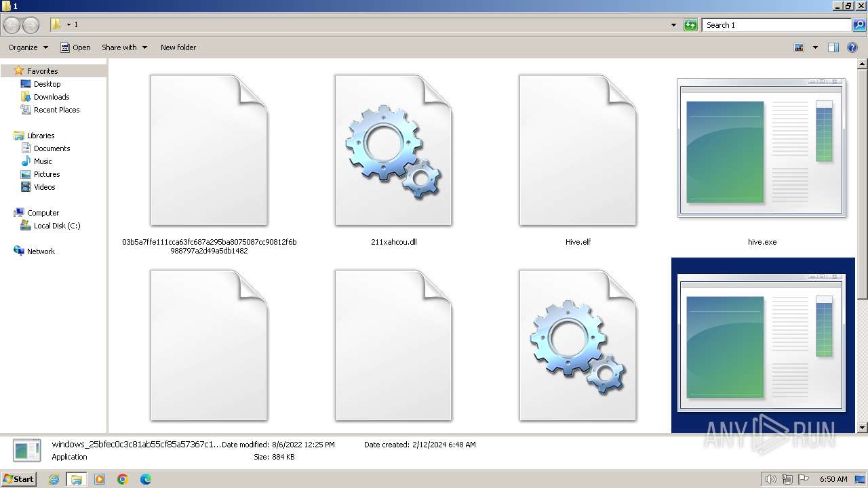This screenshot has height=488, width=868.
Task: Launch Google Chrome from taskbar
Action: point(123,479)
